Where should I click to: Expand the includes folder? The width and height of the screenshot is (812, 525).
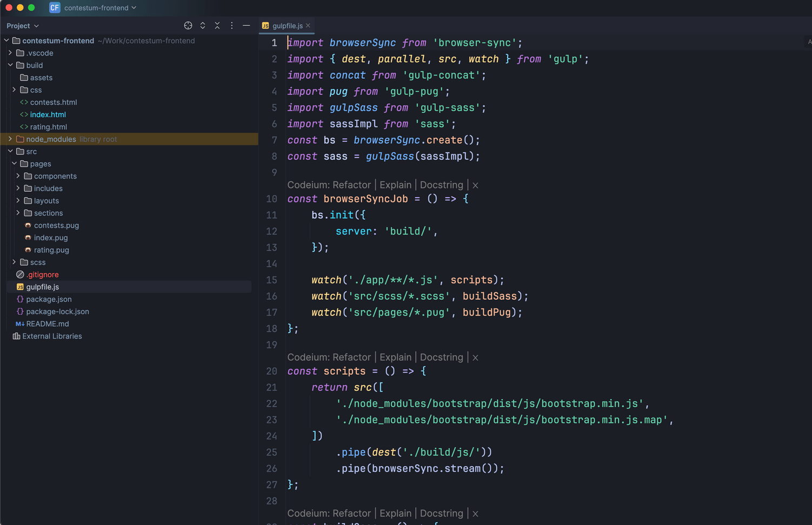coord(18,188)
